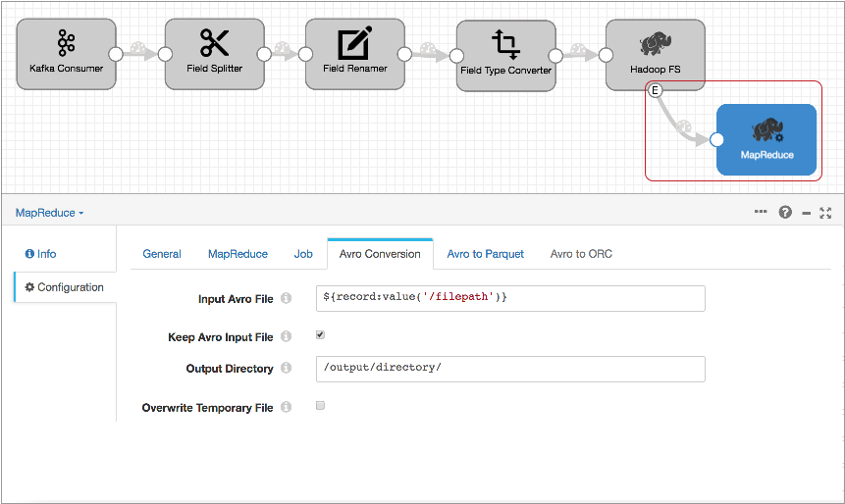Go to the Info side tab

coord(41,254)
